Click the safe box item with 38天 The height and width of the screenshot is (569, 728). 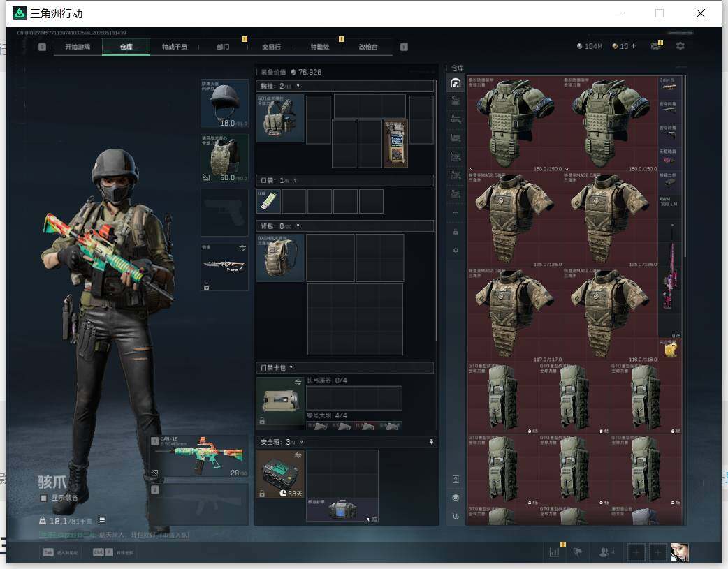point(280,474)
